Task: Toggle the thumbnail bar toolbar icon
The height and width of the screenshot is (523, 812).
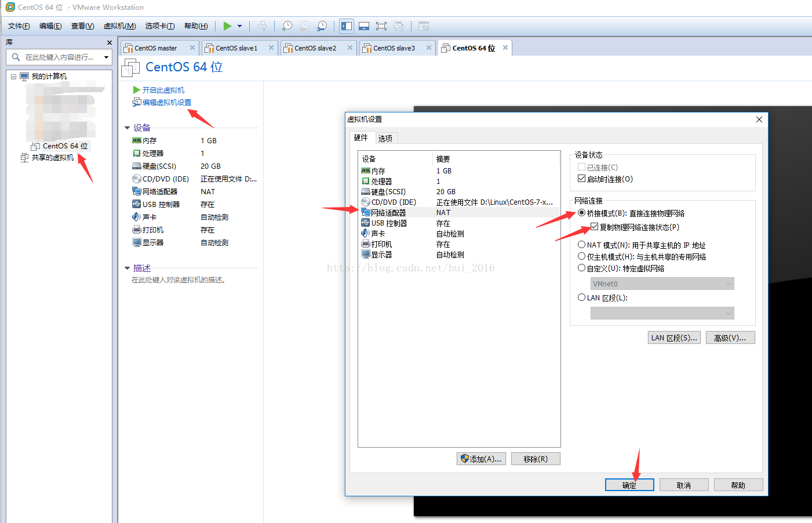Action: click(x=364, y=26)
